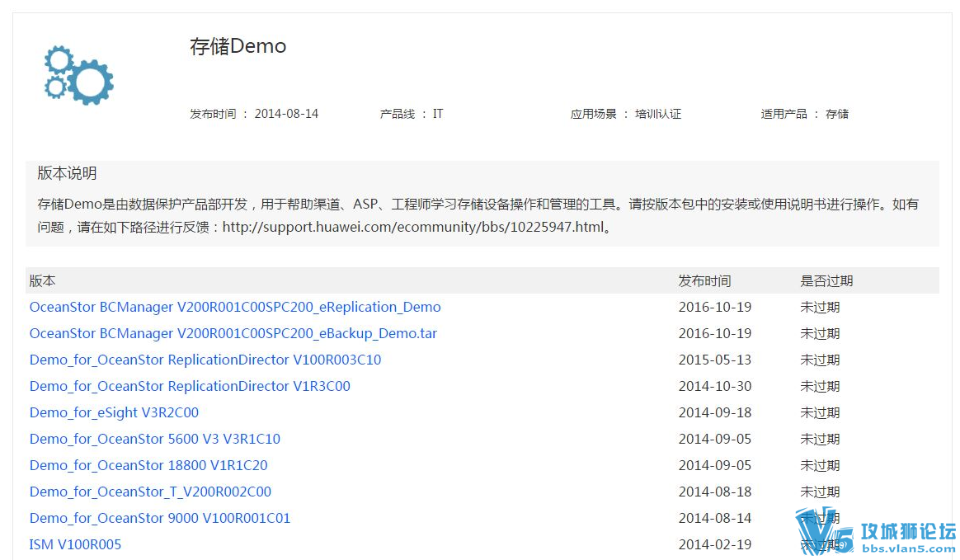Click the 是否过期 column header
960x560 pixels.
coord(826,281)
